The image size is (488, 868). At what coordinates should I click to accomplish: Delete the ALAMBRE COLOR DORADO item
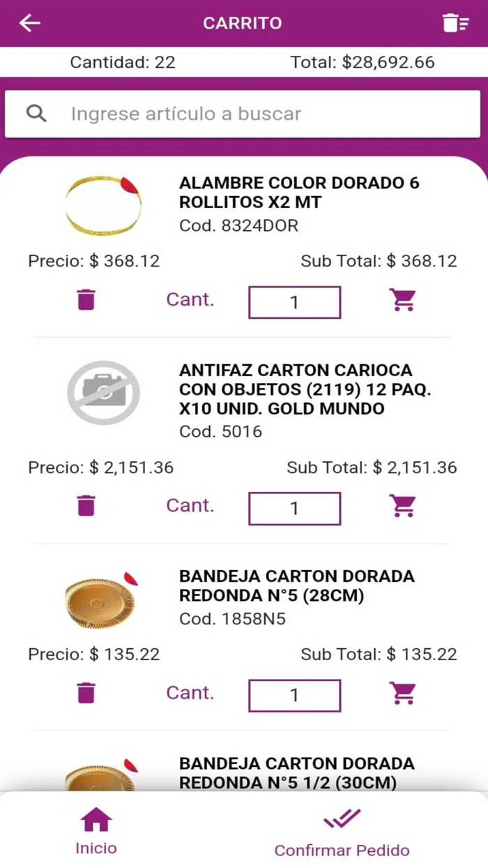click(86, 299)
